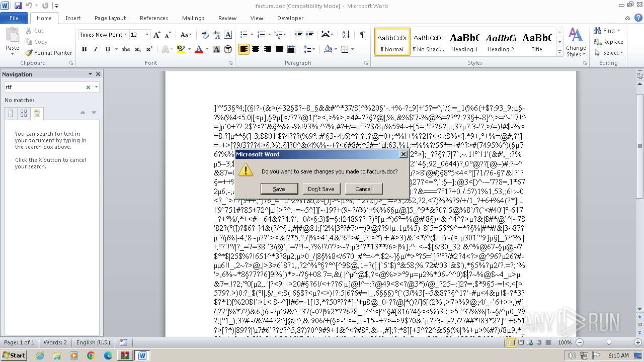Viewport: 644px width, 362px height.
Task: Click Replace in Editing group
Action: [x=609, y=42]
